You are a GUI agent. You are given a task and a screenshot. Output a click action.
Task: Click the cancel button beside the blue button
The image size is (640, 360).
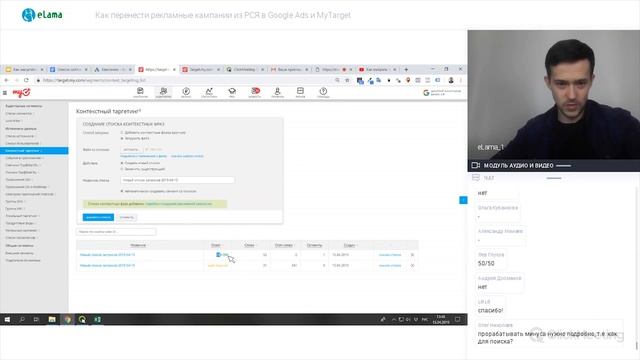pyautogui.click(x=127, y=217)
